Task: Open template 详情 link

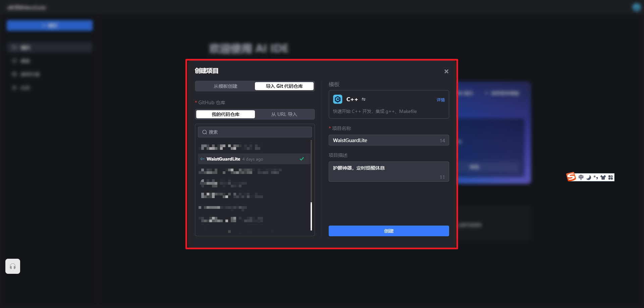Action: (440, 100)
